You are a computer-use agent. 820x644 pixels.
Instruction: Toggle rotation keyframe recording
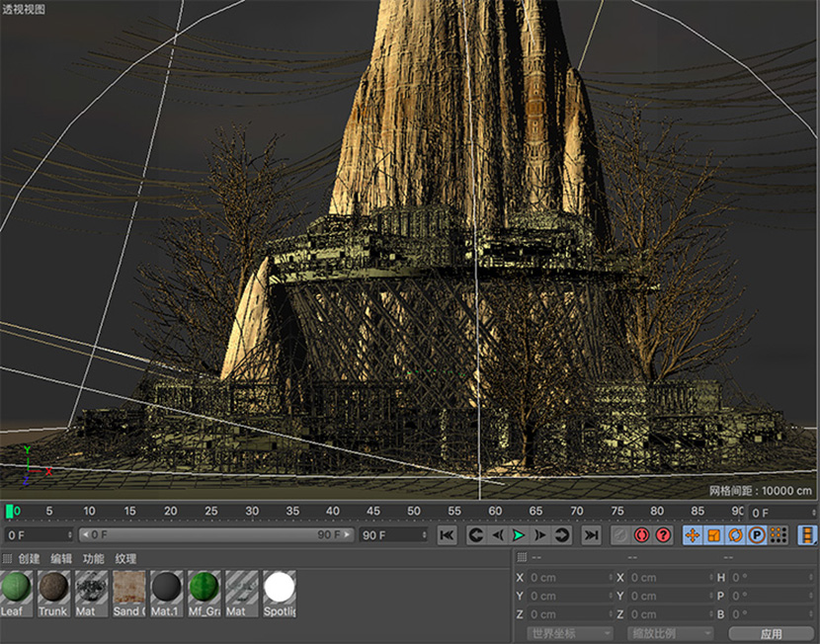736,535
